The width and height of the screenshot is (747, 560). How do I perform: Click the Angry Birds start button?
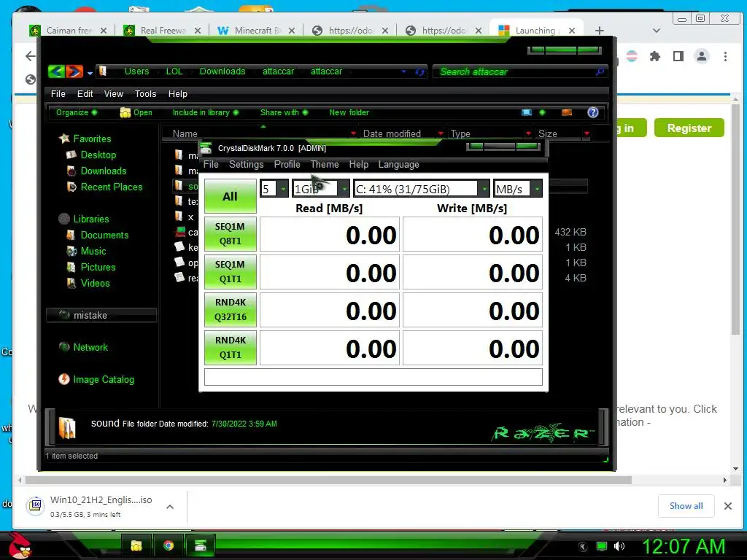(20, 545)
